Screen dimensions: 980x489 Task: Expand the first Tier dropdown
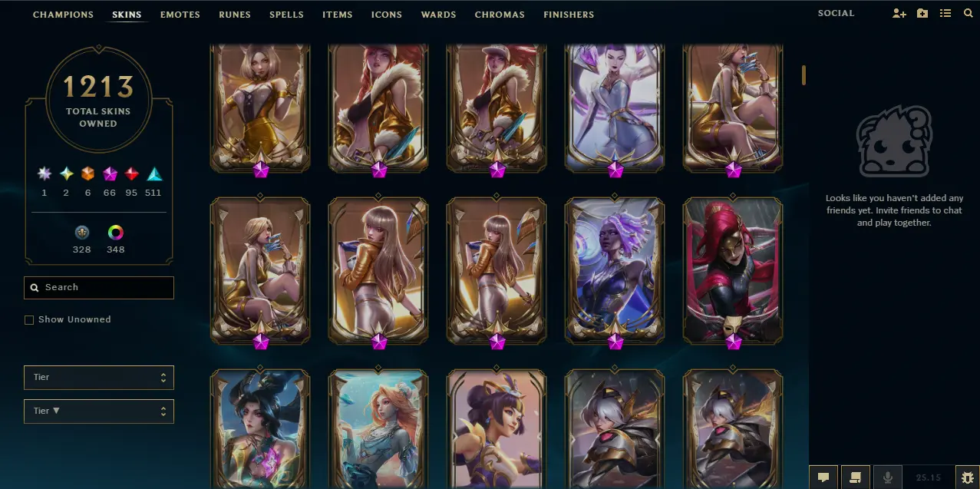[x=99, y=378]
